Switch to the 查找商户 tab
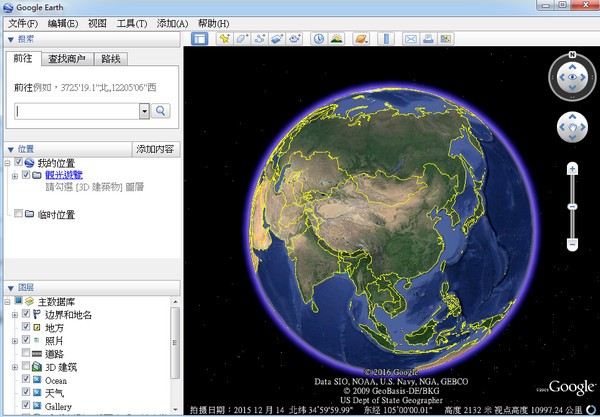The height and width of the screenshot is (417, 600). point(67,59)
